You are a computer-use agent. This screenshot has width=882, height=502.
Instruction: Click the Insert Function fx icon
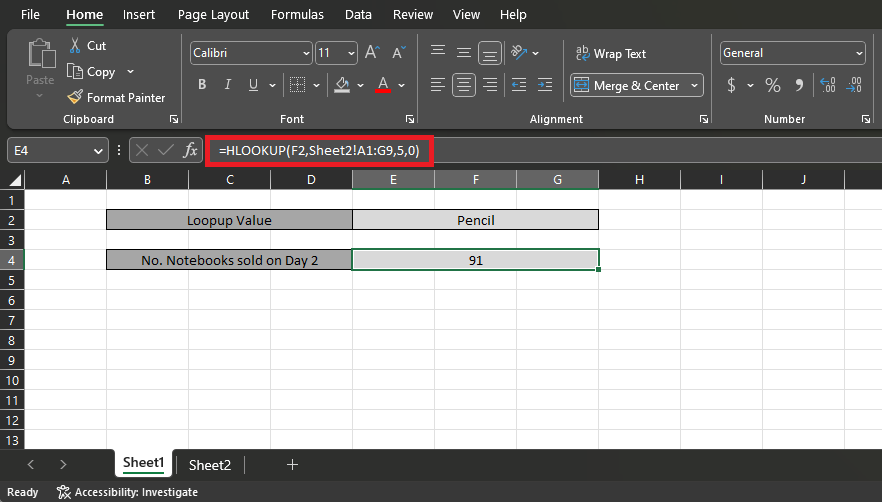coord(191,150)
